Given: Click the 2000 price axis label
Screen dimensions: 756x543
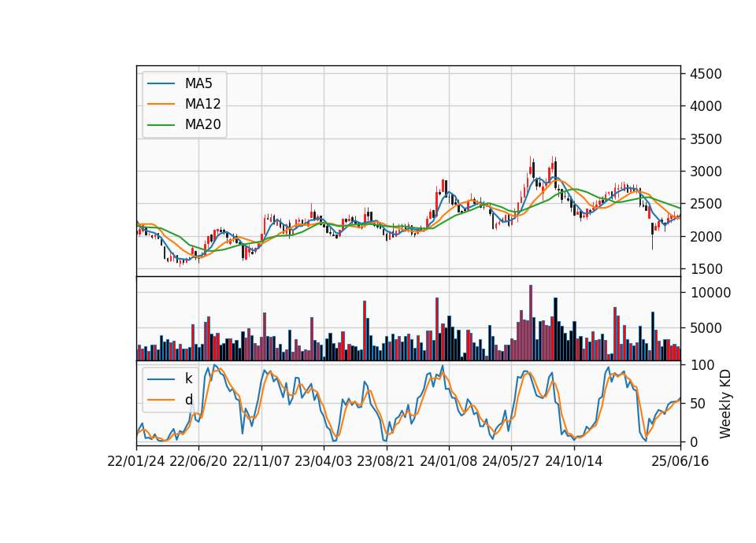Looking at the screenshot, I should (706, 237).
